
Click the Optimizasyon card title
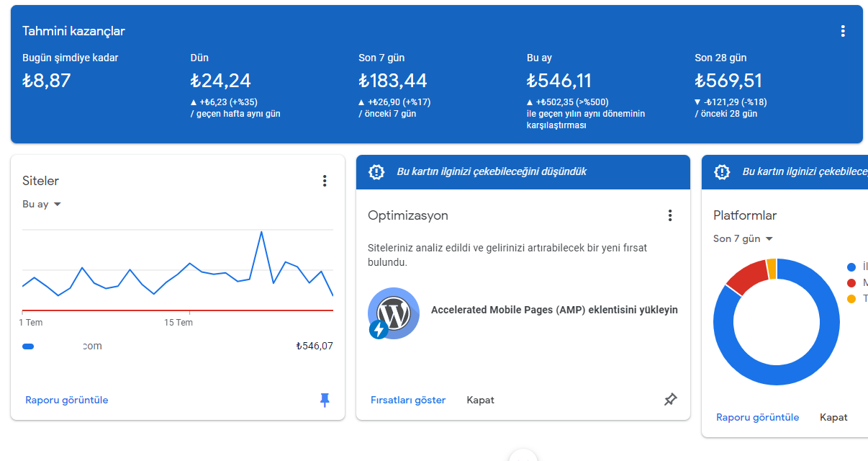pyautogui.click(x=408, y=215)
